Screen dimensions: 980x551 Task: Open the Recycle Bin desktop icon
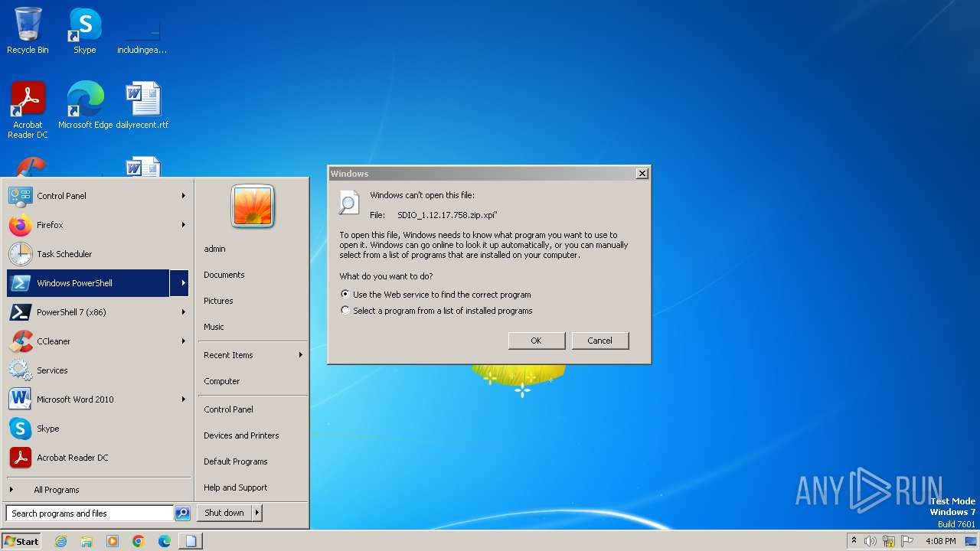click(x=28, y=31)
